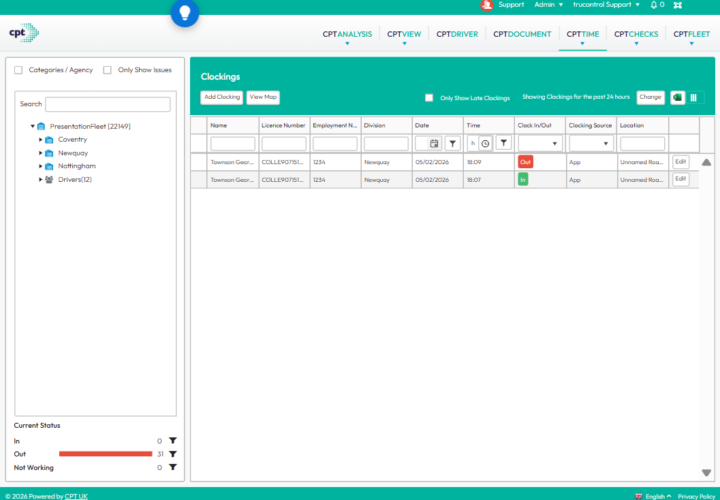
Task: Open the Clocking Source filter dropdown
Action: tap(591, 144)
